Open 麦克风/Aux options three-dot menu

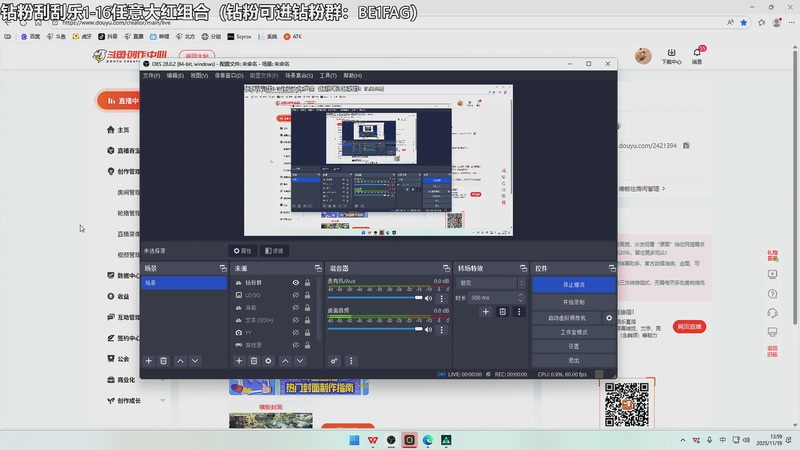coord(442,298)
